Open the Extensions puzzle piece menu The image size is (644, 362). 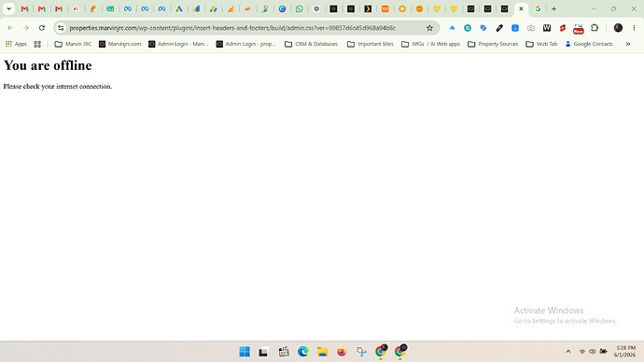click(x=595, y=28)
